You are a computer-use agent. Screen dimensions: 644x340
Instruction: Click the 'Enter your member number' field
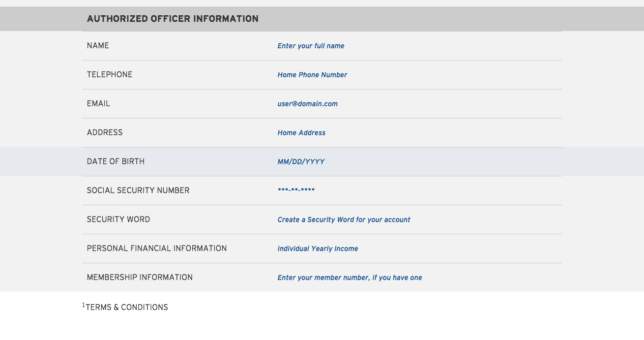350,277
